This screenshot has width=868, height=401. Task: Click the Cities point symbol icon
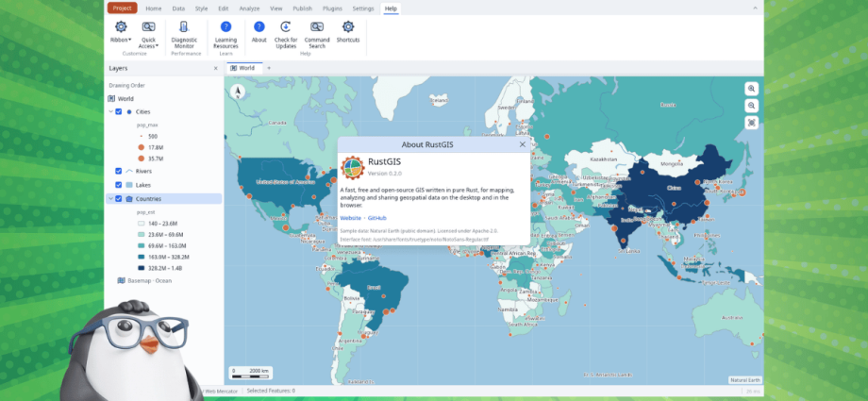click(129, 112)
